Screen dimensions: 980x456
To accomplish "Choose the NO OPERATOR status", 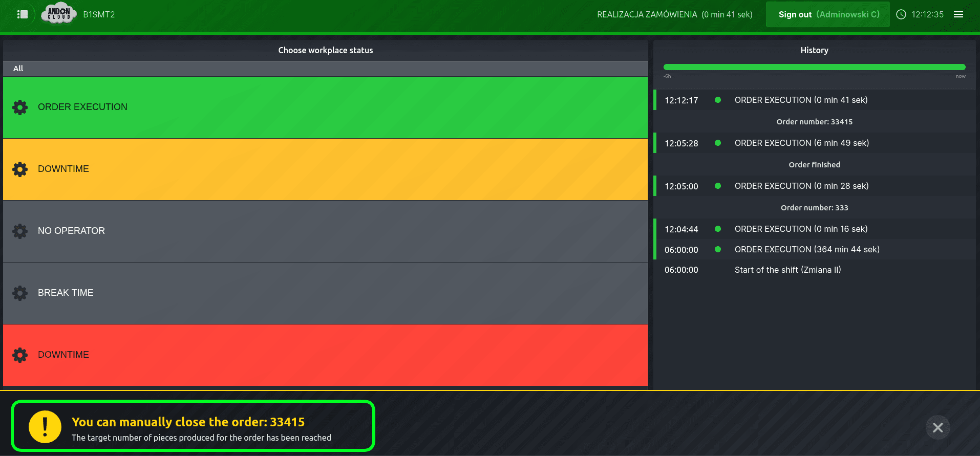I will click(326, 231).
